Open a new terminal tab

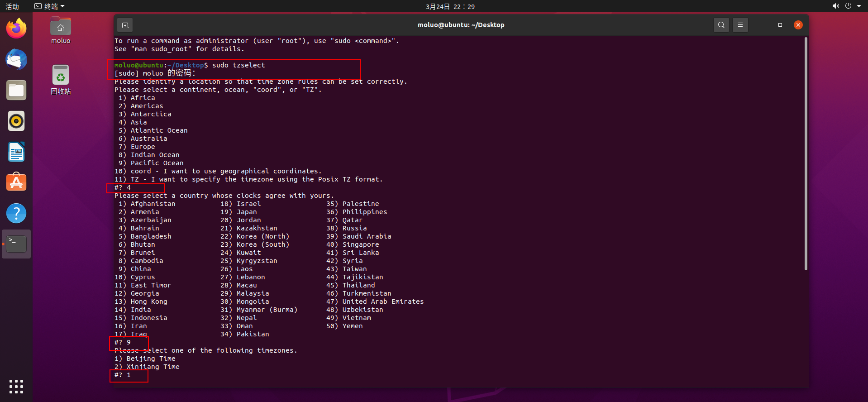coord(125,25)
